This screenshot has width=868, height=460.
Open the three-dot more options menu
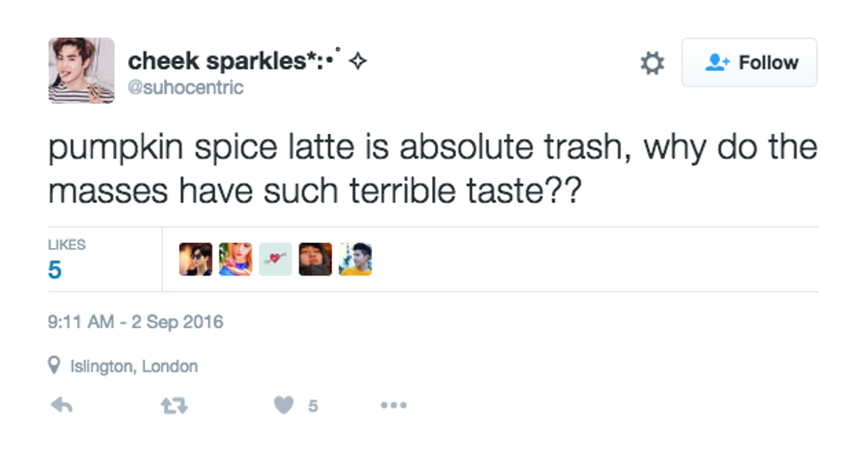(393, 405)
